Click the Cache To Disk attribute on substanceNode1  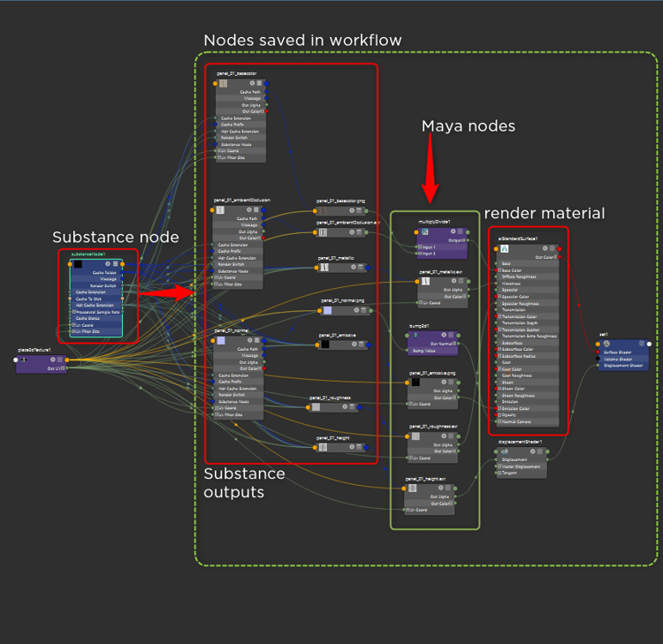[88, 299]
